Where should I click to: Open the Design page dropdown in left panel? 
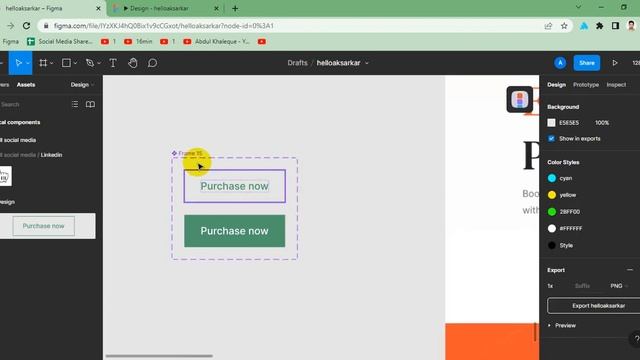point(82,85)
